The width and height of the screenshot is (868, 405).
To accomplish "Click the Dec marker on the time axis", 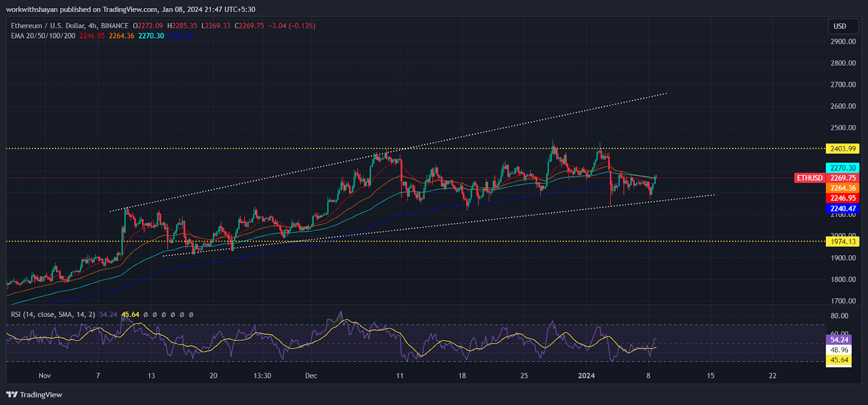I will (x=311, y=376).
